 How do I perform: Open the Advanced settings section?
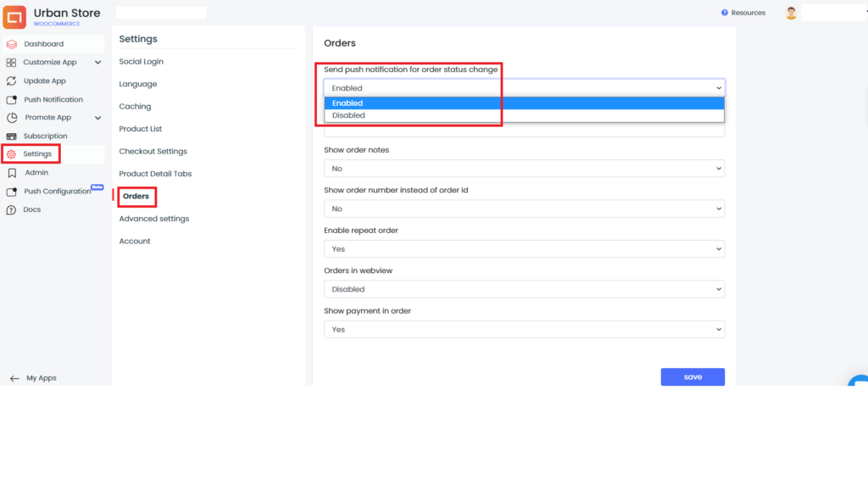click(154, 219)
